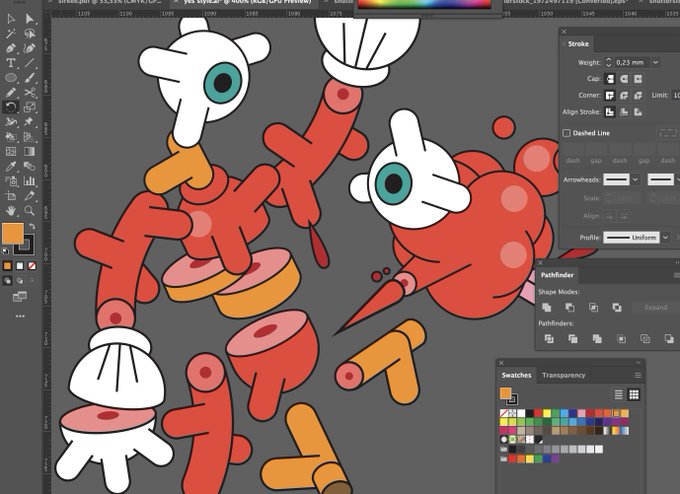Set paint to None in toolbar

pyautogui.click(x=32, y=266)
